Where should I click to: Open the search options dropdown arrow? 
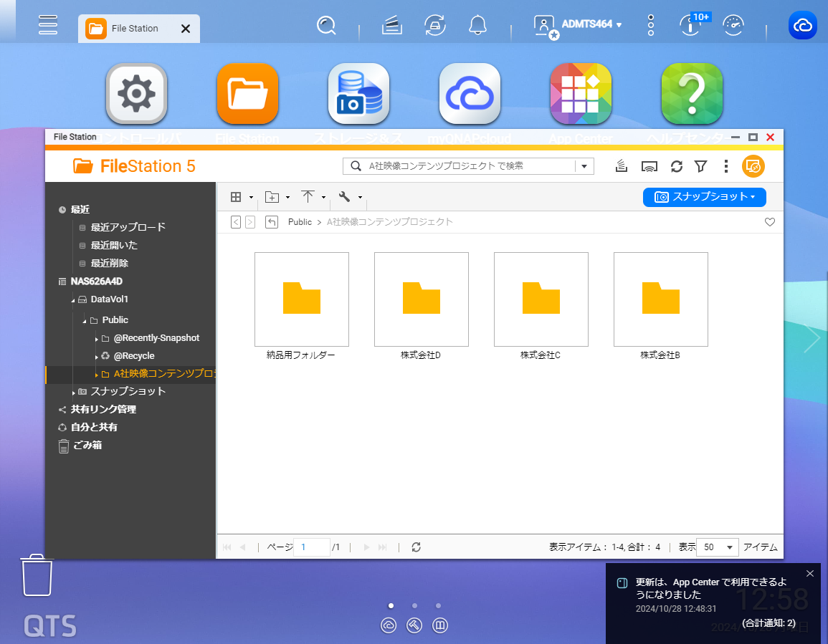[x=584, y=166]
